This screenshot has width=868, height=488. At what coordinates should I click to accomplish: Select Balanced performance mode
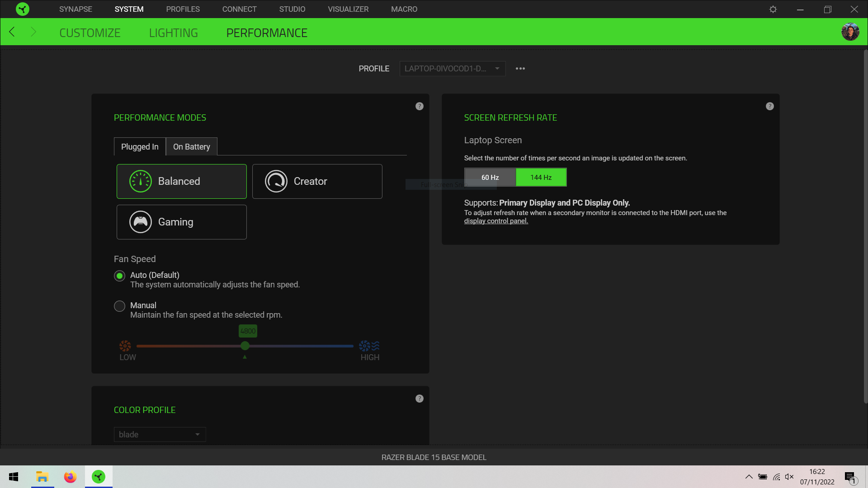[x=181, y=181]
